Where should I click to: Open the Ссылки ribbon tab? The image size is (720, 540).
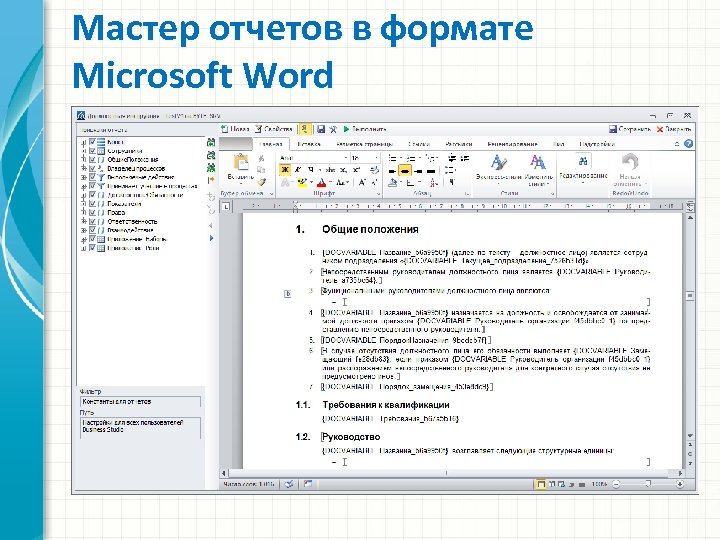(x=419, y=144)
